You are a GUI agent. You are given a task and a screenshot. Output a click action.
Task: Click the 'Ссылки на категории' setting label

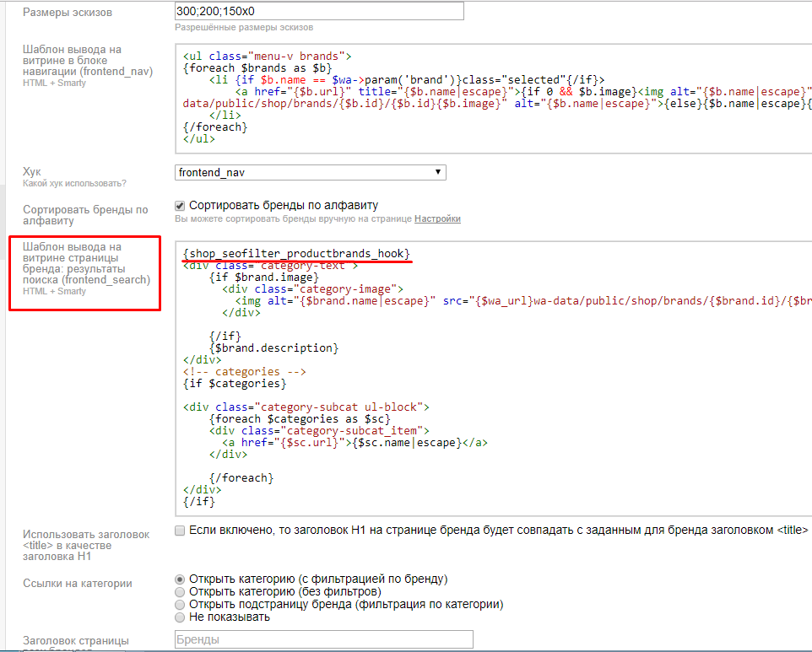point(78,584)
